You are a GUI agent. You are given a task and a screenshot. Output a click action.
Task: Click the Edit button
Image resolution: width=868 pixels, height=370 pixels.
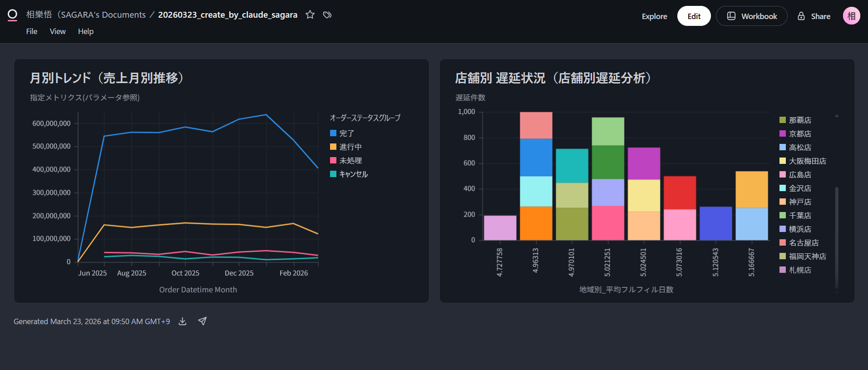point(694,16)
